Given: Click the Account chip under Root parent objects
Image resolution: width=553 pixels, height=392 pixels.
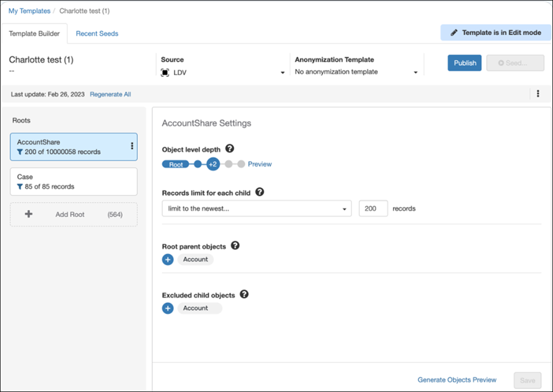Looking at the screenshot, I should (x=195, y=259).
